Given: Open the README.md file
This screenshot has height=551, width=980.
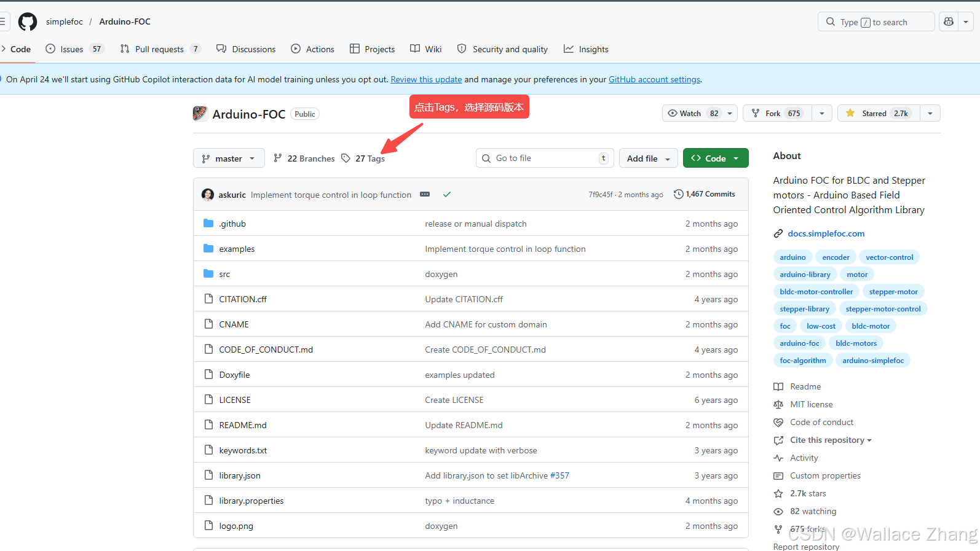Looking at the screenshot, I should (x=243, y=425).
